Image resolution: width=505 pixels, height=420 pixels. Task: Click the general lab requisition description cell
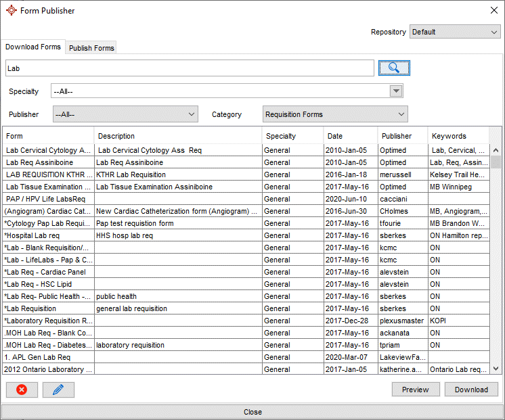point(178,308)
